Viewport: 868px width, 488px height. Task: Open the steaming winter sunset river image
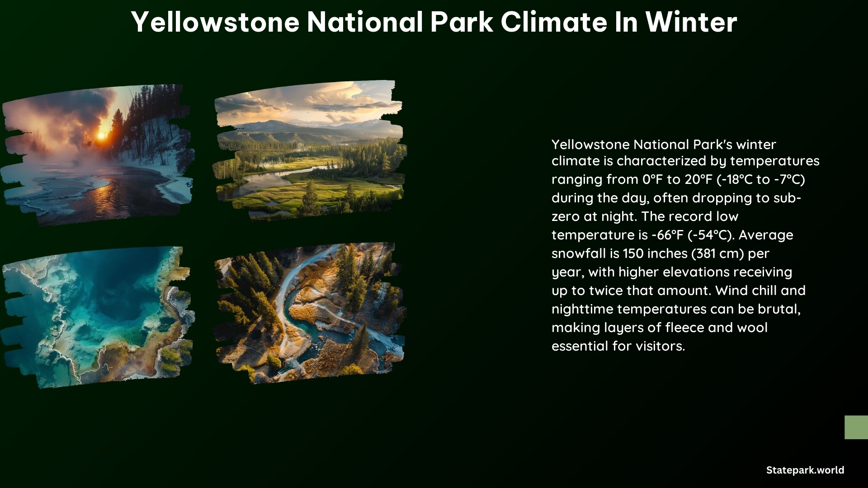pos(97,155)
